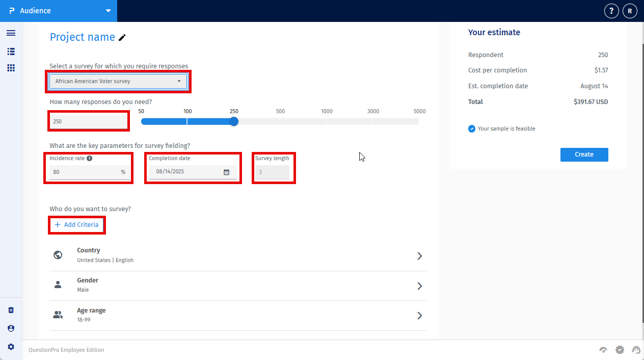This screenshot has height=360, width=644.
Task: Click Add Criteria to add a new filter
Action: click(x=76, y=224)
